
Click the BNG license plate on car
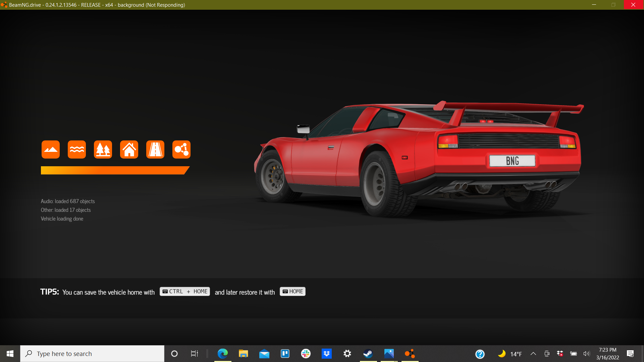coord(512,161)
